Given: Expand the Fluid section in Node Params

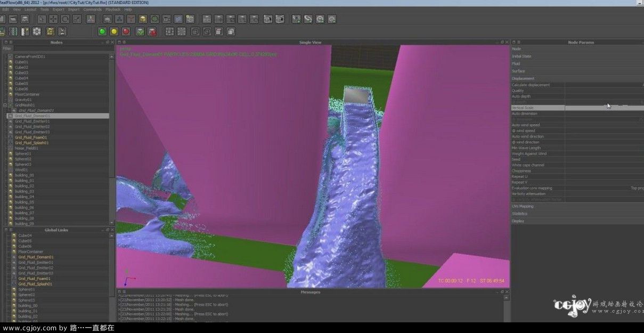Looking at the screenshot, I should 577,63.
